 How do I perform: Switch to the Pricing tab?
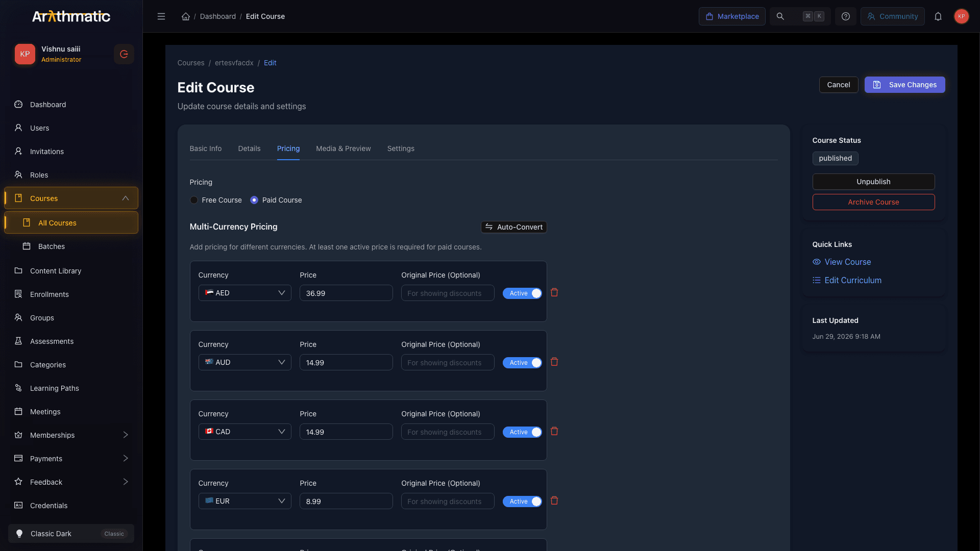pyautogui.click(x=288, y=148)
